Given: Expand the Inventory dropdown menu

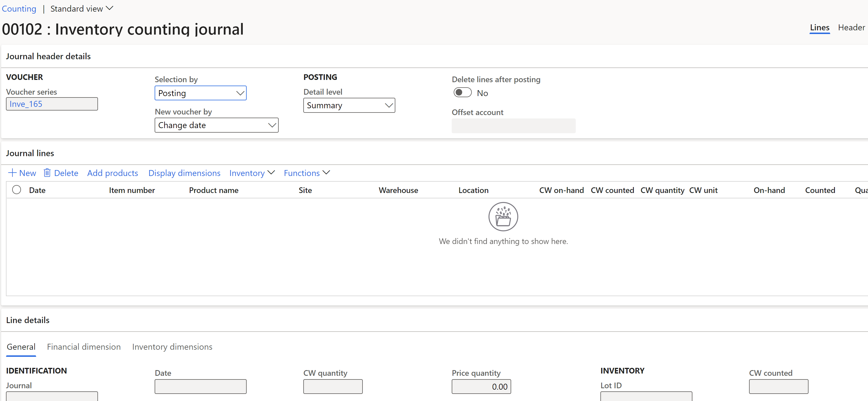Looking at the screenshot, I should [x=251, y=173].
